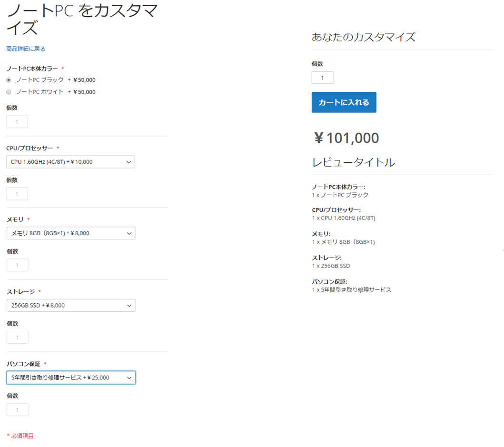Viewport: 504px width, 447px height.
Task: Open the CPU/プロセッサー dropdown
Action: pyautogui.click(x=70, y=162)
